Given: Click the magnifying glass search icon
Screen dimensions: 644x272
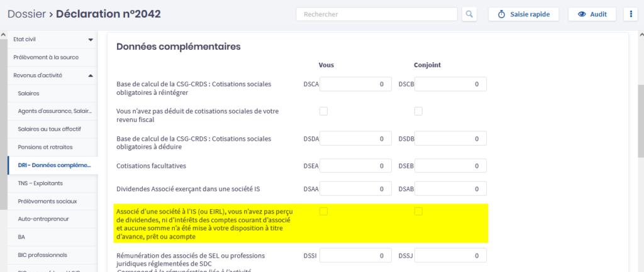Looking at the screenshot, I should pos(470,14).
